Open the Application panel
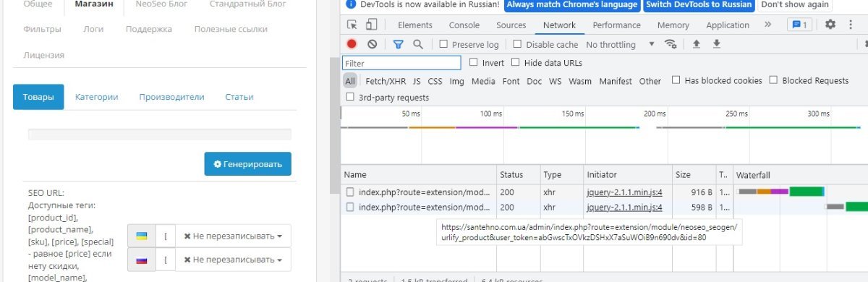Viewport: 868px width, 282px height. (x=728, y=25)
